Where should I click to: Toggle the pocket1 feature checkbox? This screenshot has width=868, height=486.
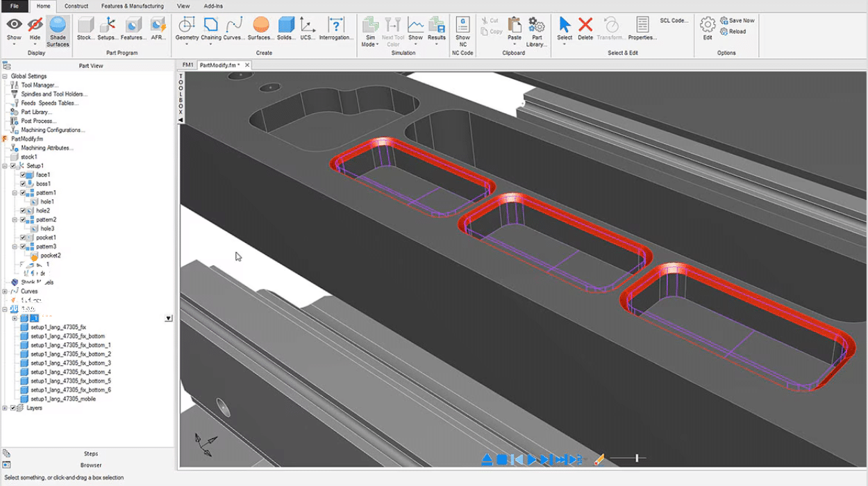coord(23,237)
